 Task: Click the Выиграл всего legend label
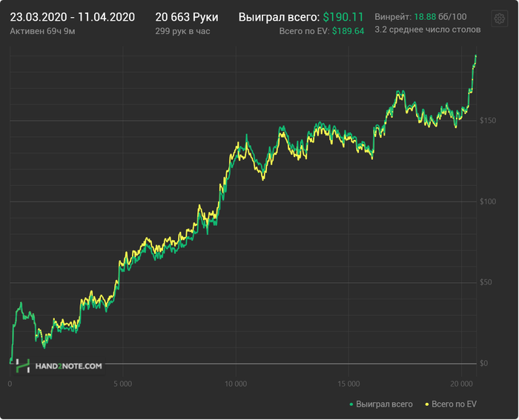tap(384, 404)
